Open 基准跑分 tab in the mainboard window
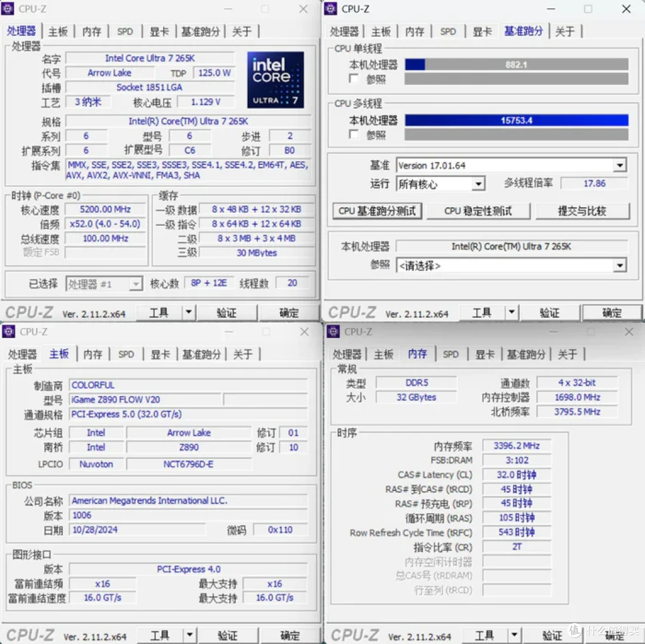The width and height of the screenshot is (645, 644). point(202,354)
